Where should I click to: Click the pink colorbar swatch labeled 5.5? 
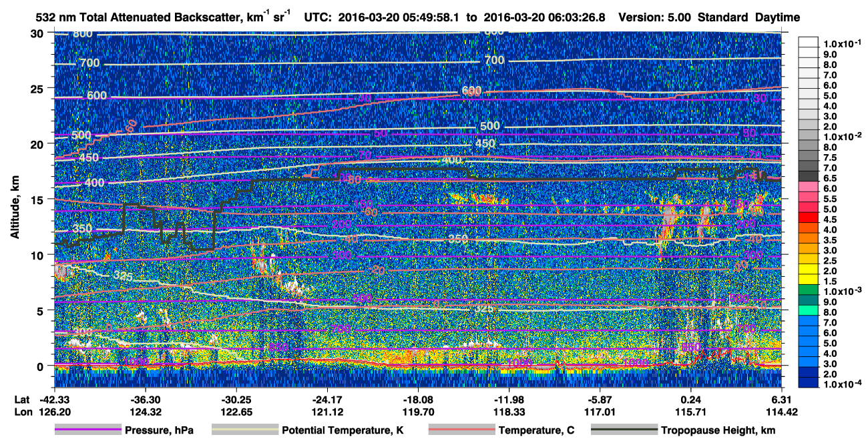pos(809,197)
